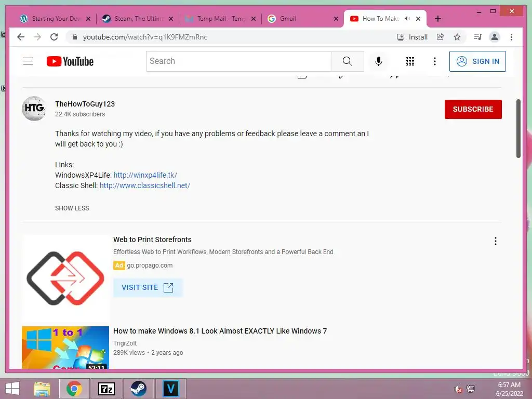Open How to make Windows 8.1 video title

(220, 331)
